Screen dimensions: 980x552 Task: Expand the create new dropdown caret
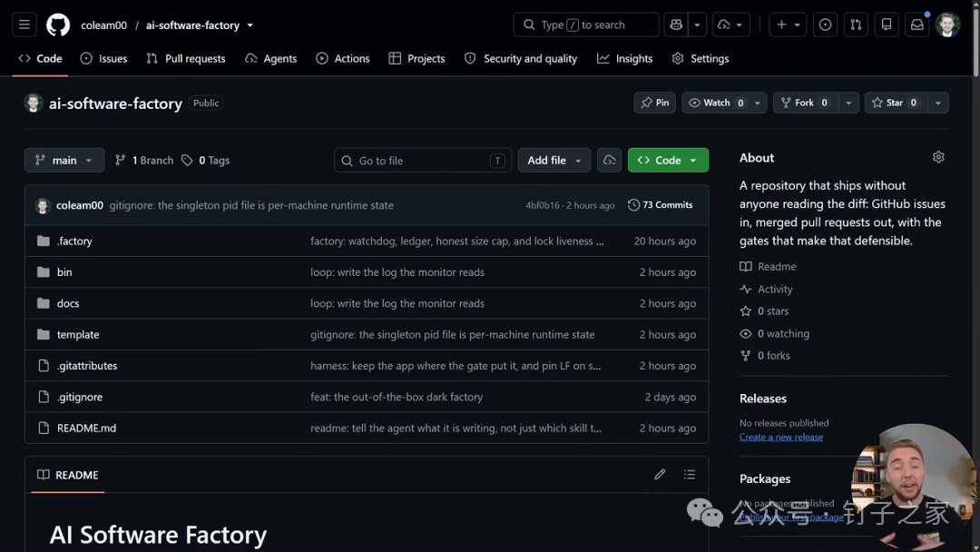798,25
